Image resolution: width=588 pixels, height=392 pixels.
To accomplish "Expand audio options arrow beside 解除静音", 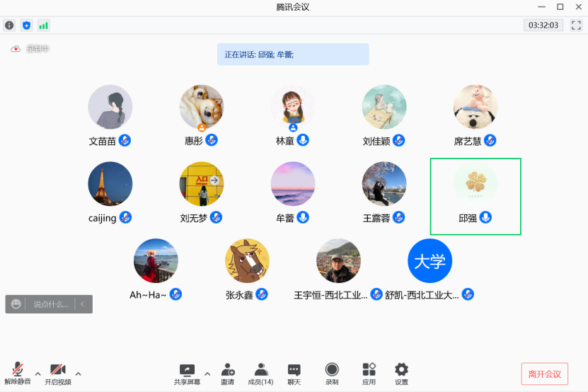I will [x=38, y=374].
